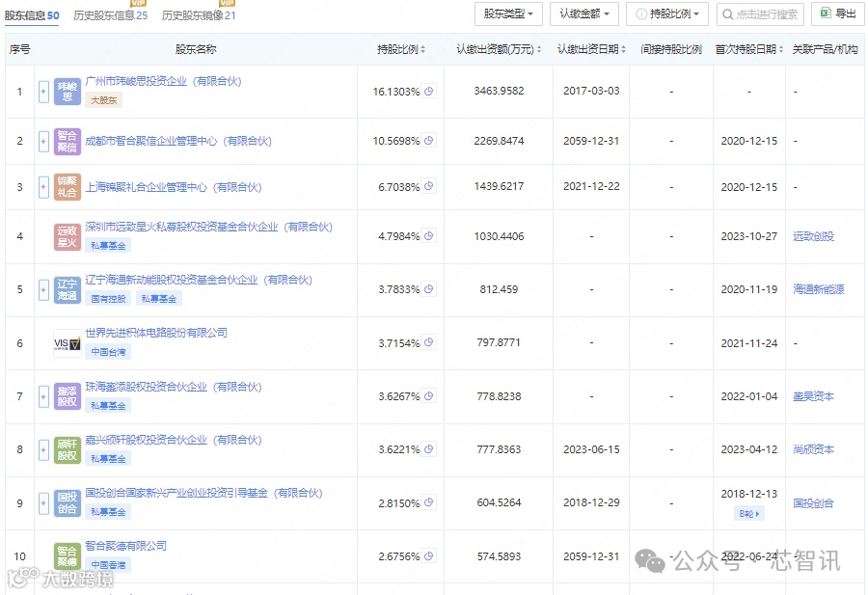Click the 导出 export button

[838, 14]
